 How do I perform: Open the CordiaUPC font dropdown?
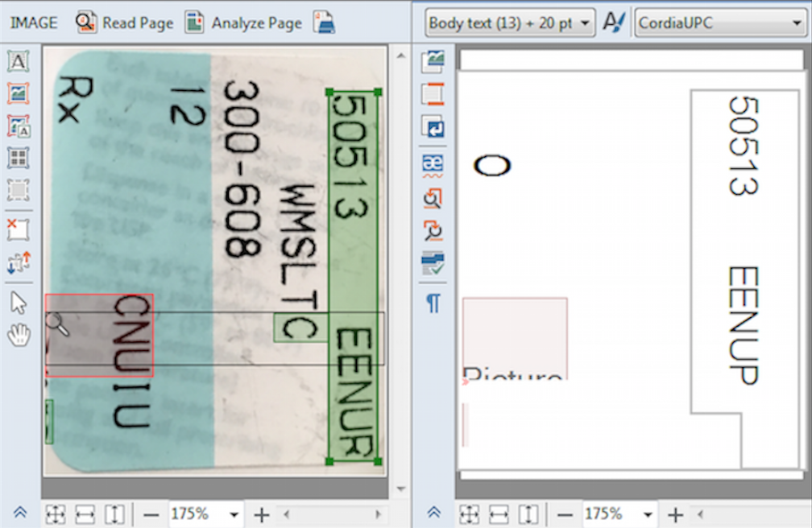click(x=719, y=23)
